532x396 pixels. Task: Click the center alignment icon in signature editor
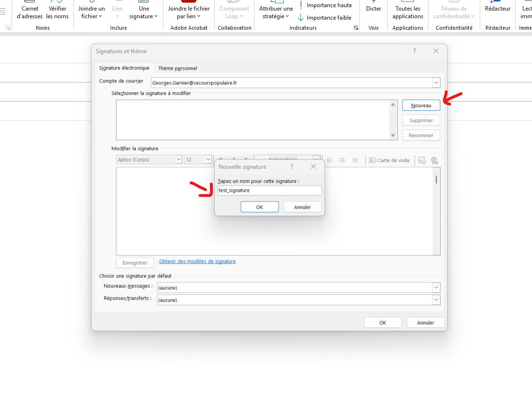pos(342,160)
